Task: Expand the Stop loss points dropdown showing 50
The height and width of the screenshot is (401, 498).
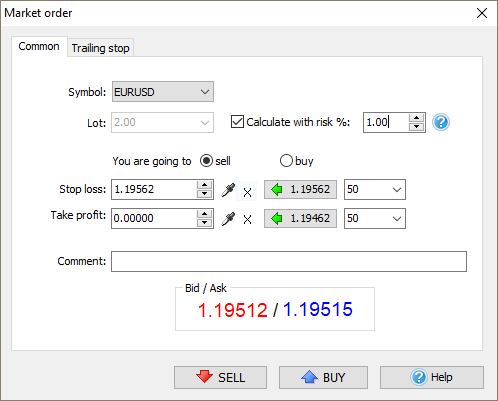Action: [375, 189]
